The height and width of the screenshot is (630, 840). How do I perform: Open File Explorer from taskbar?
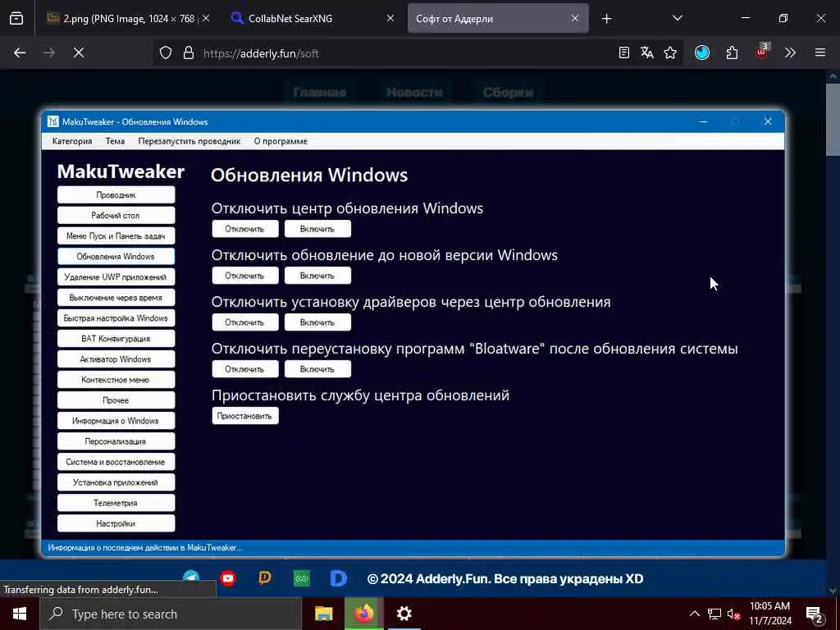(x=323, y=614)
